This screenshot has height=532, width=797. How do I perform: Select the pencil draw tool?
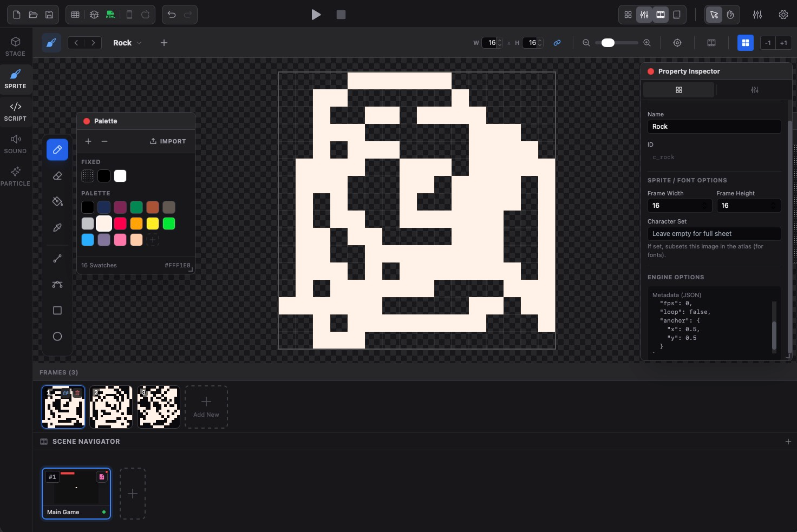[x=57, y=149]
